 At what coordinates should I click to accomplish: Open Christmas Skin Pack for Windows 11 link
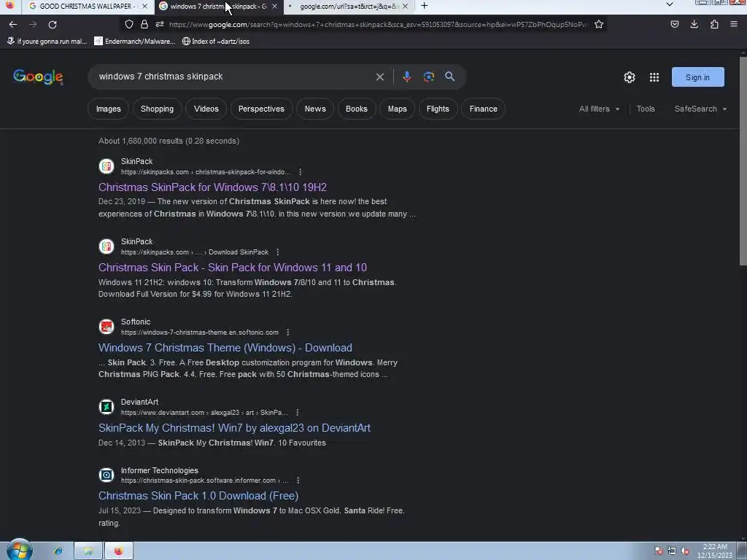point(233,268)
